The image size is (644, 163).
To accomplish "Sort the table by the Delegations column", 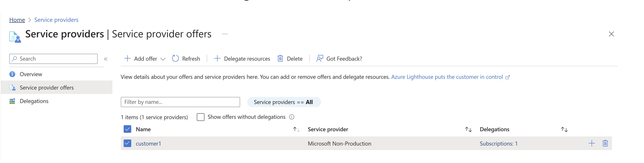I will (564, 129).
